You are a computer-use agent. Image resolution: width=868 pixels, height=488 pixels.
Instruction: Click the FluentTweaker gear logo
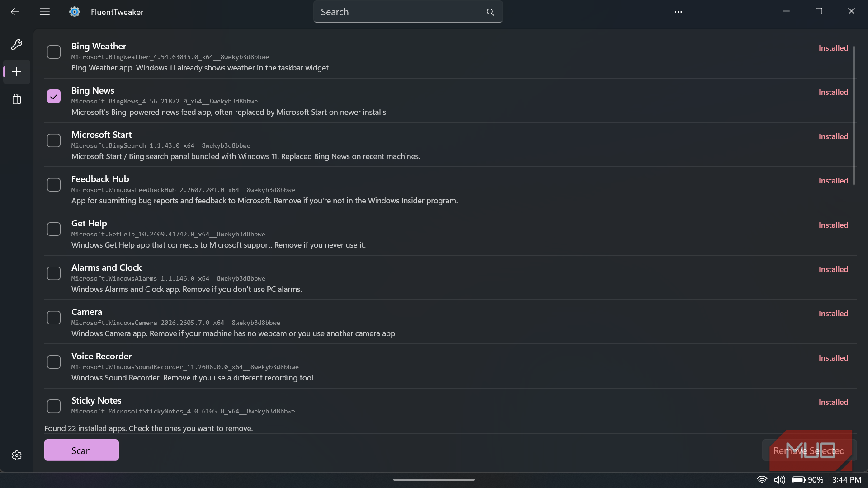click(x=75, y=12)
